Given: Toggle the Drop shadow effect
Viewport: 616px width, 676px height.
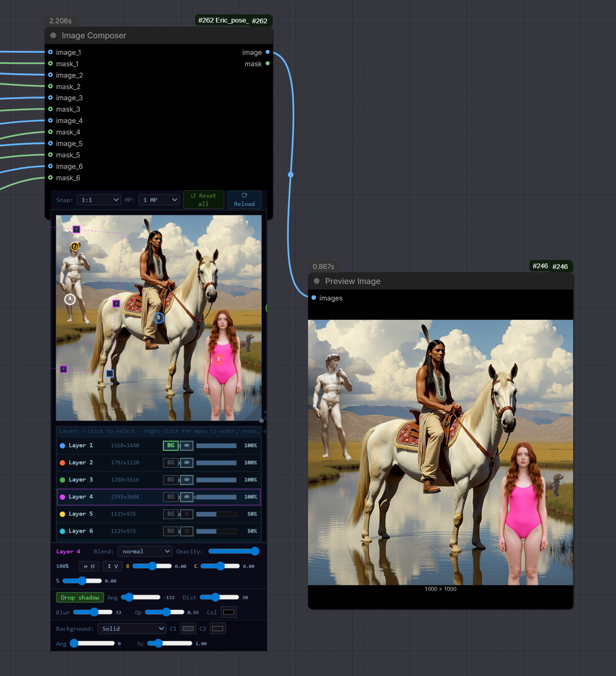Looking at the screenshot, I should [80, 598].
